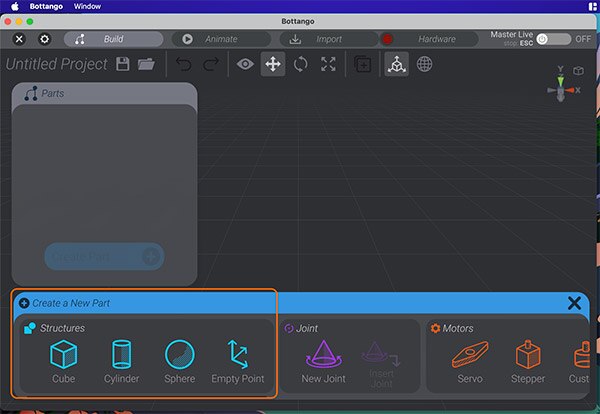Viewport: 600px width, 414px height.
Task: Save the project with floppy disk icon
Action: click(x=123, y=64)
